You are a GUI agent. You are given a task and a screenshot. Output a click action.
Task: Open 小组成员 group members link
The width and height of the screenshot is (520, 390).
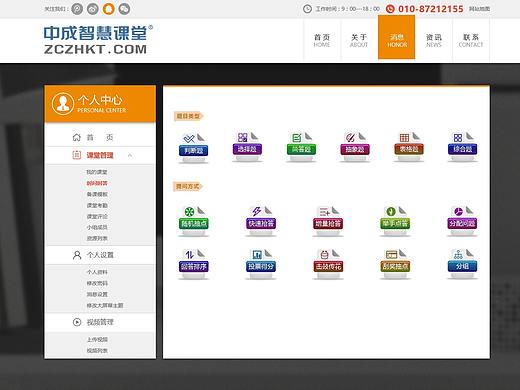point(97,227)
